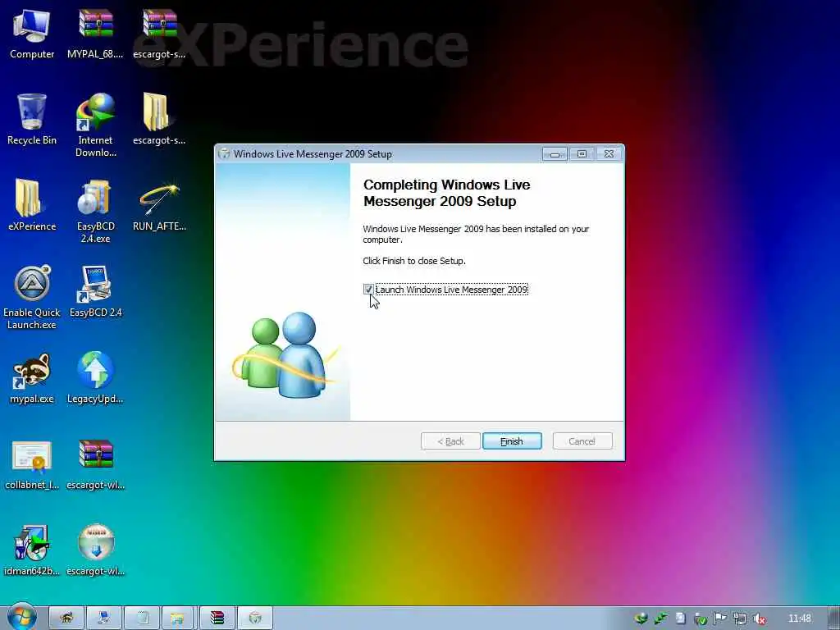Click the Setup window title bar icon
The width and height of the screenshot is (840, 630).
click(224, 153)
